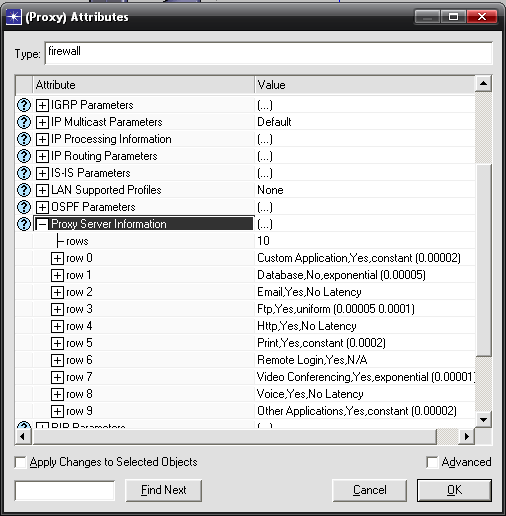Open help for IP Multicast Parameters
Screen dimensions: 506x516
(24, 122)
